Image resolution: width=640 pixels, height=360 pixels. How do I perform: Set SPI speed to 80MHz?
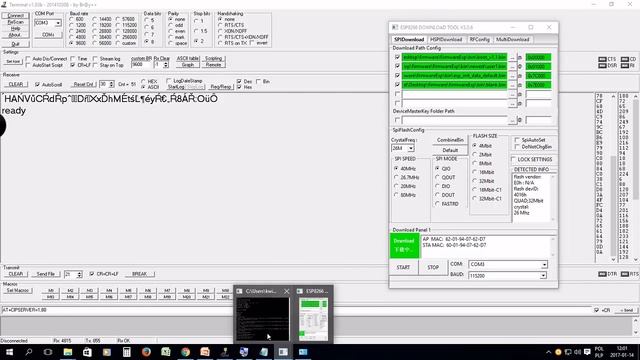(x=396, y=195)
